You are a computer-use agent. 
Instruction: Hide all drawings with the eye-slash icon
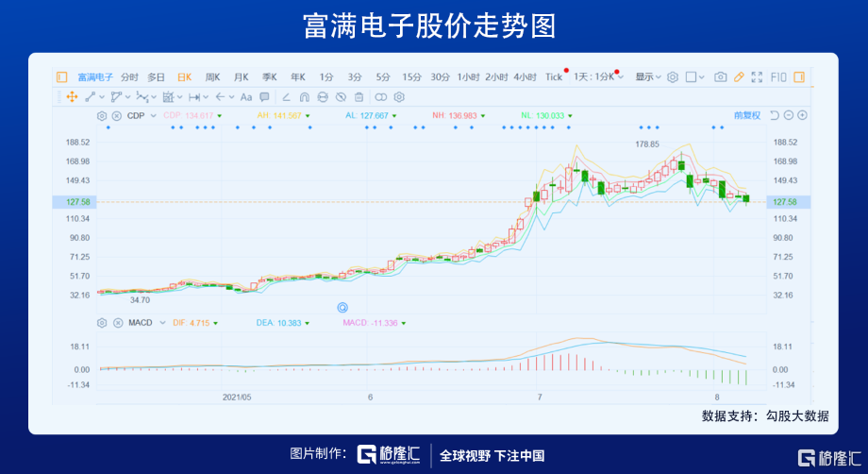click(341, 97)
